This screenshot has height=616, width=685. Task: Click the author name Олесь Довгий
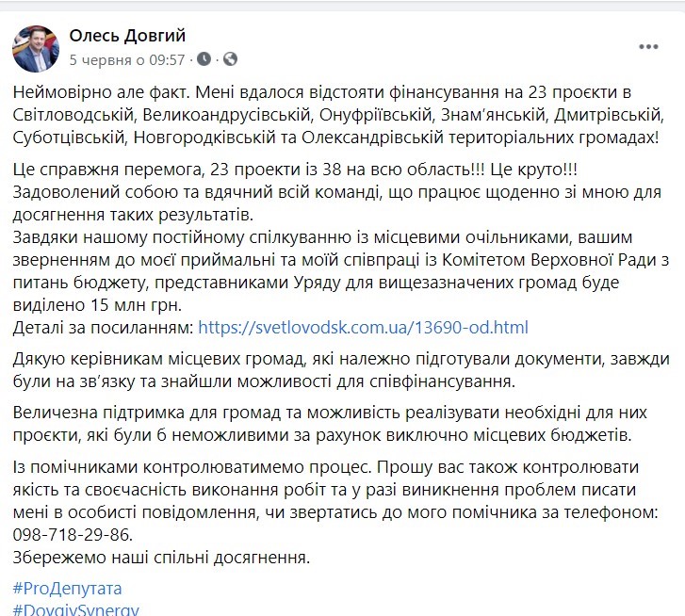click(x=127, y=36)
